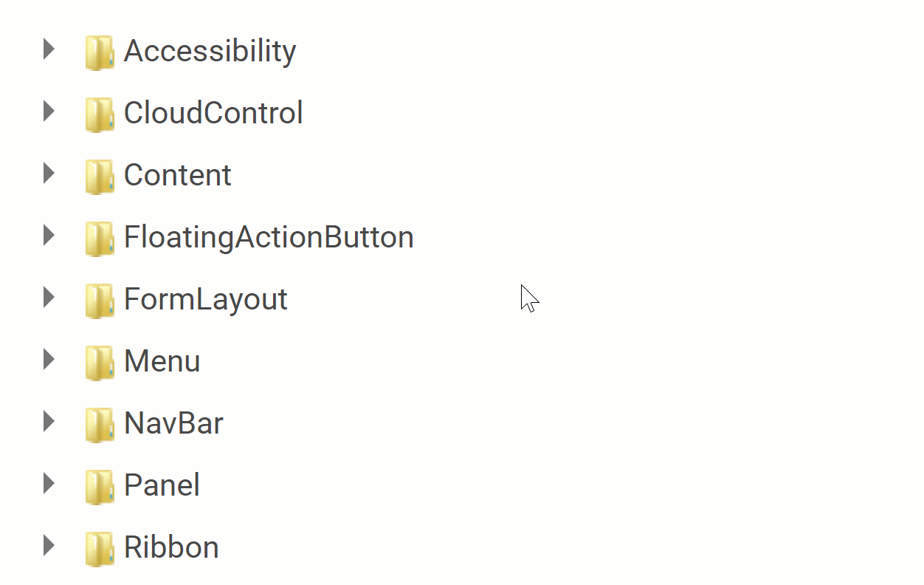Screen dimensions: 924x585
Task: Select the Accessibility item label
Action: point(210,51)
